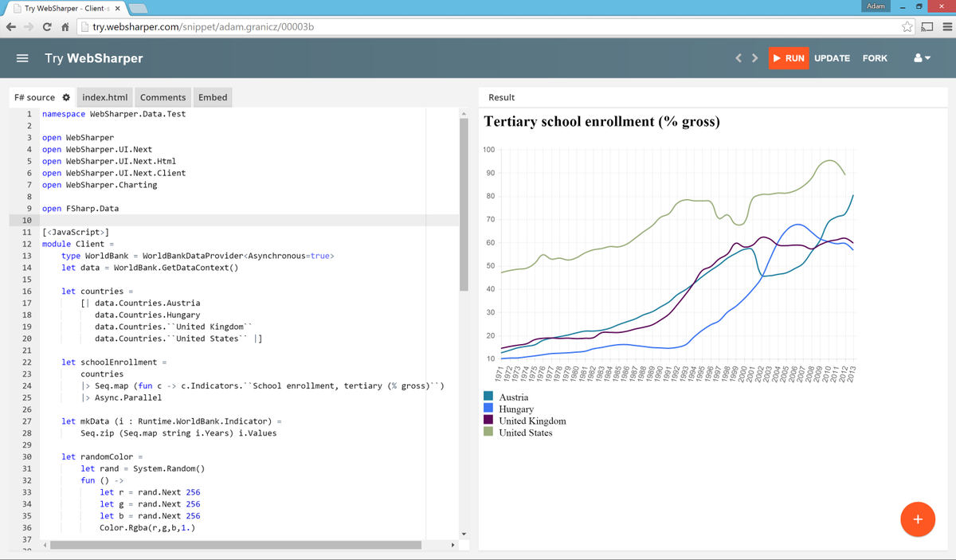This screenshot has width=956, height=560.
Task: Click the Hungary legend color swatch
Action: pos(488,409)
